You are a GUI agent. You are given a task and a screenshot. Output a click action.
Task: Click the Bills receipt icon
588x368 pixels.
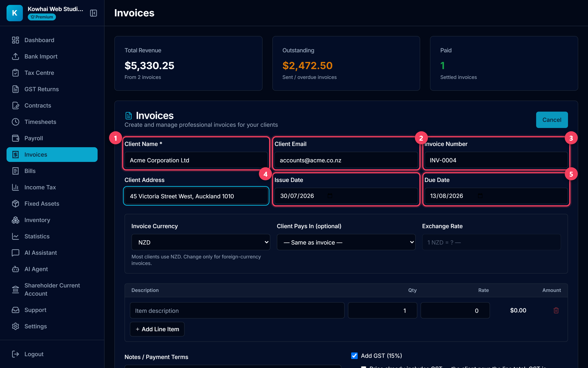[x=16, y=171]
